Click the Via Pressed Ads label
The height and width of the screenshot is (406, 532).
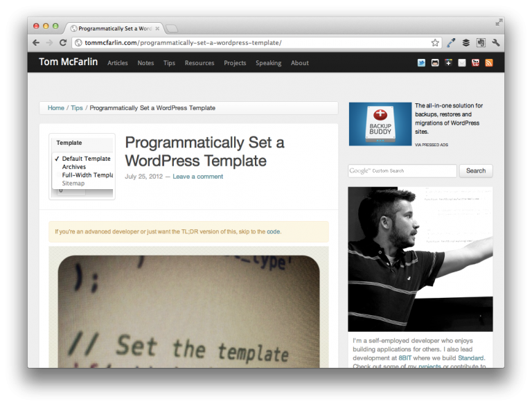point(432,145)
